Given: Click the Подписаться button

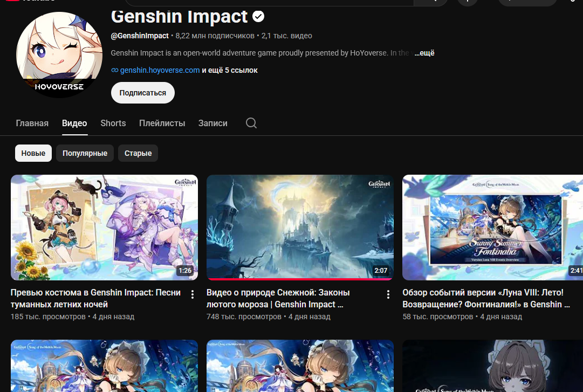Looking at the screenshot, I should coord(143,93).
